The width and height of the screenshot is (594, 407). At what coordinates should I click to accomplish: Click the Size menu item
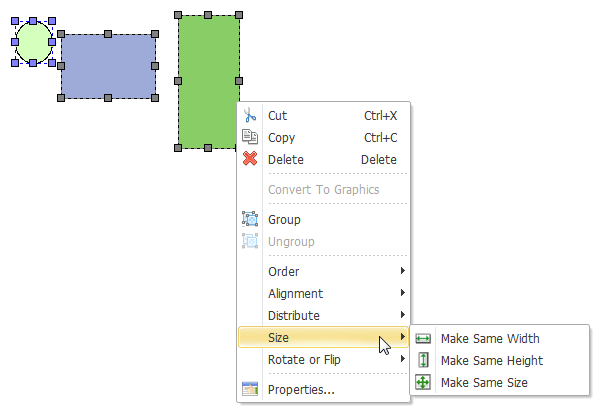point(324,337)
